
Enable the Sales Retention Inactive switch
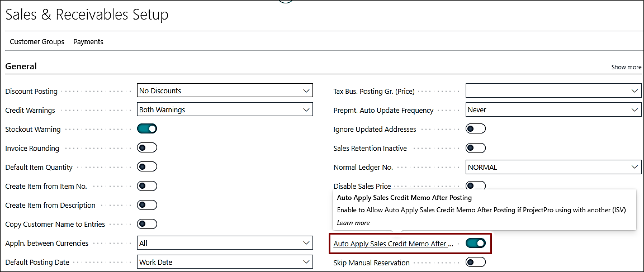476,148
